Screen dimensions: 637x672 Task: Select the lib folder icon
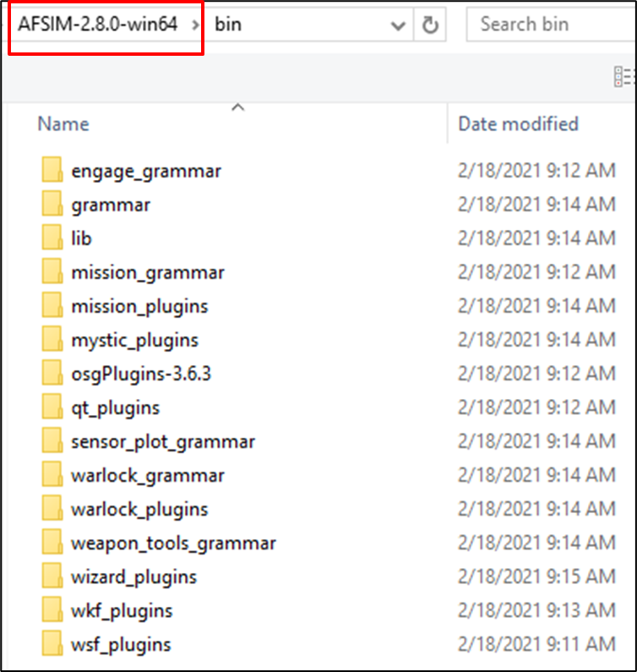click(x=52, y=238)
